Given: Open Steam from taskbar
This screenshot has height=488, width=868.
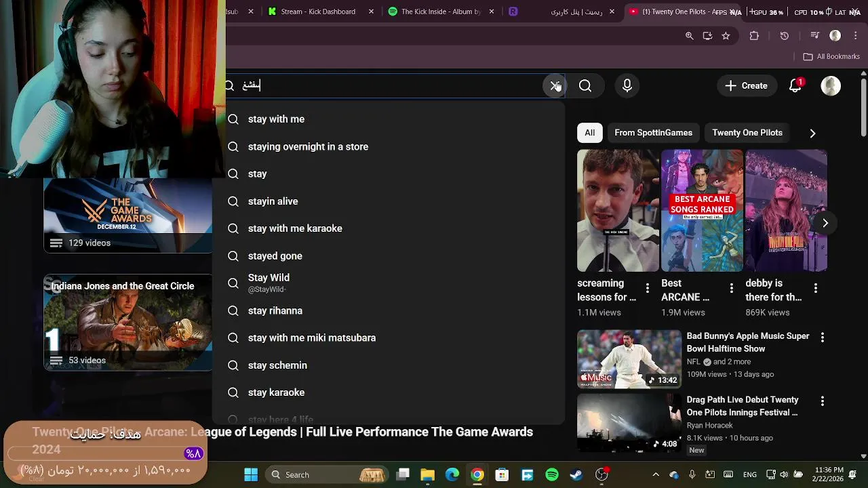Looking at the screenshot, I should [x=576, y=474].
